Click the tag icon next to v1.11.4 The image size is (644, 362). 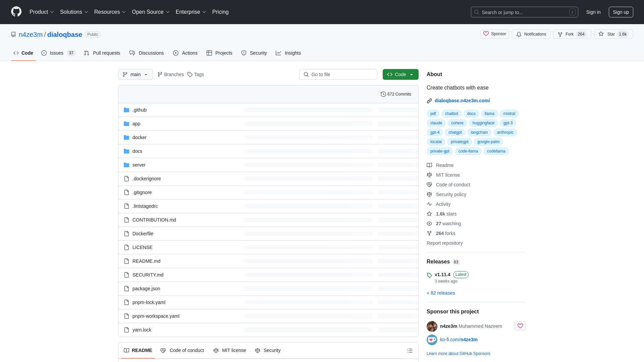coord(429,275)
